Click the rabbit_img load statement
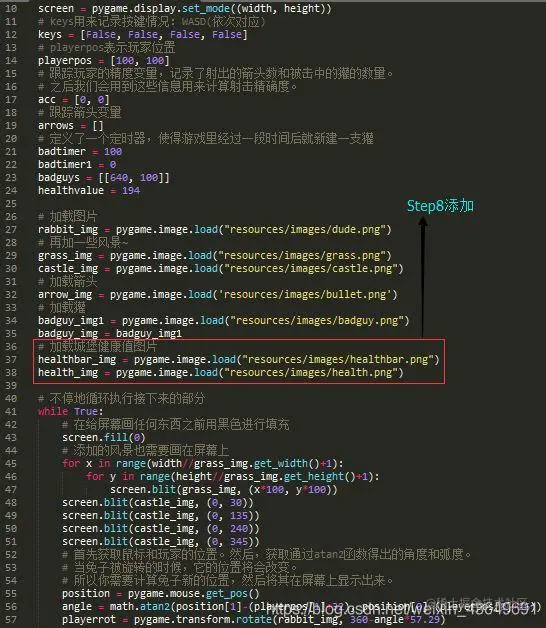 [215, 229]
